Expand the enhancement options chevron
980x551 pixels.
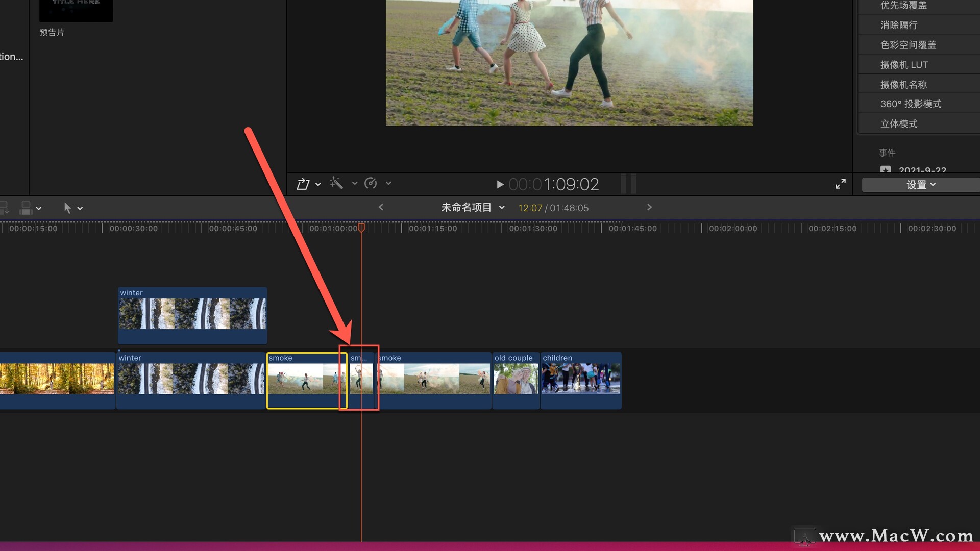pos(355,183)
